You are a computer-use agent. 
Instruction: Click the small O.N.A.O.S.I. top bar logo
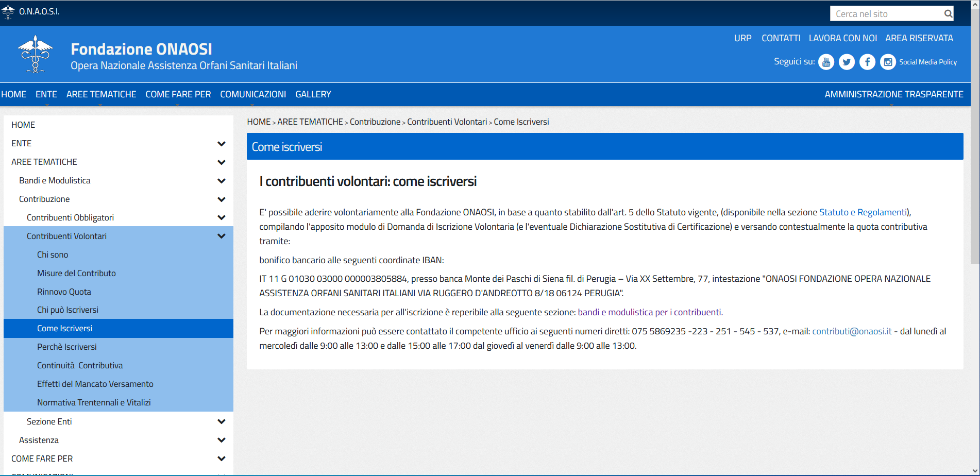point(8,12)
